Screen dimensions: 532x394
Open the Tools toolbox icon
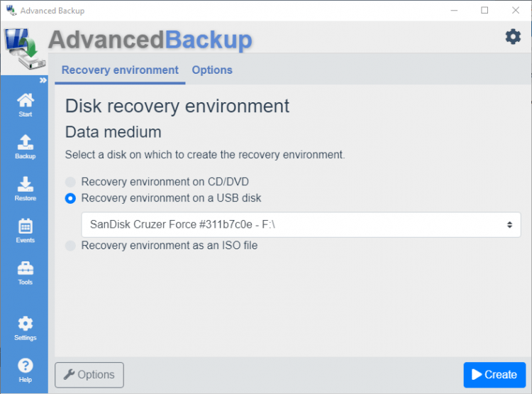pos(25,272)
